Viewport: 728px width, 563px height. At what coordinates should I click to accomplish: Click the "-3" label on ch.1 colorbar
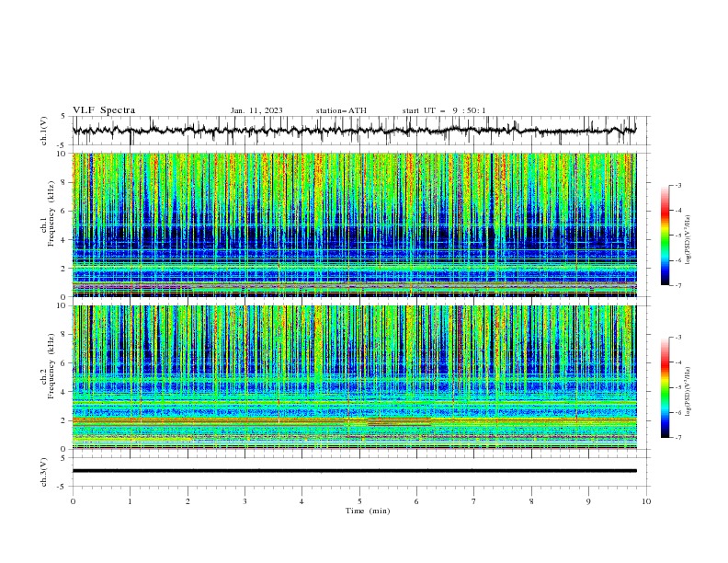[677, 185]
